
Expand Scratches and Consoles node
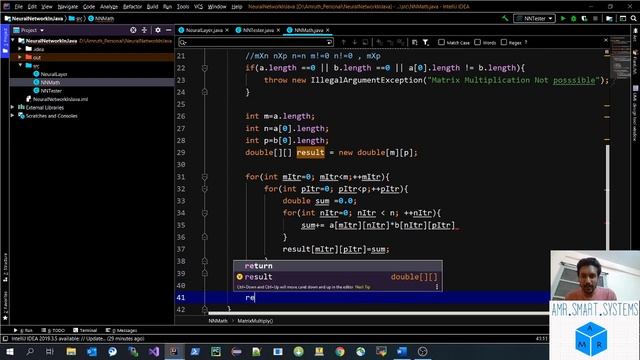point(13,116)
